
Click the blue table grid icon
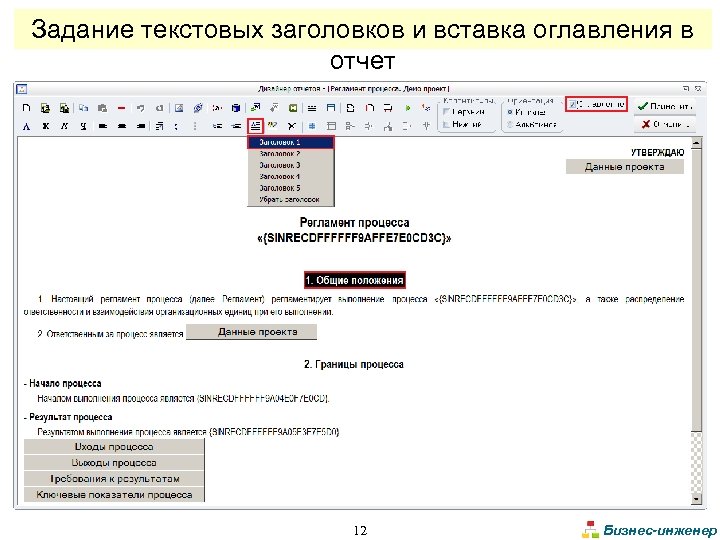pyautogui.click(x=312, y=126)
